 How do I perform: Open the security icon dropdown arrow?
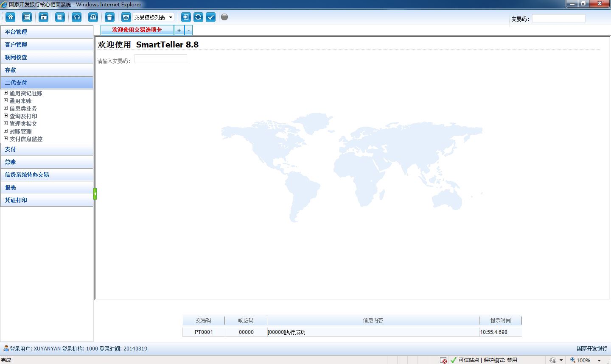pyautogui.click(x=561, y=360)
